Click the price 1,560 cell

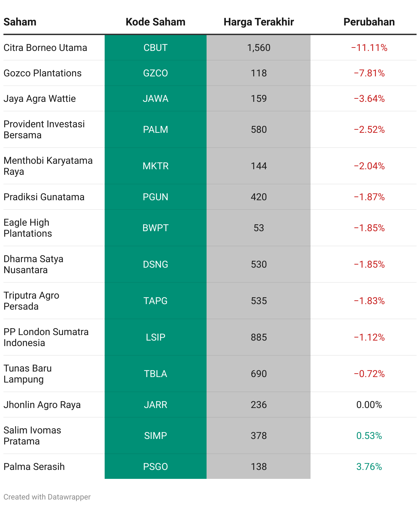coord(259,47)
